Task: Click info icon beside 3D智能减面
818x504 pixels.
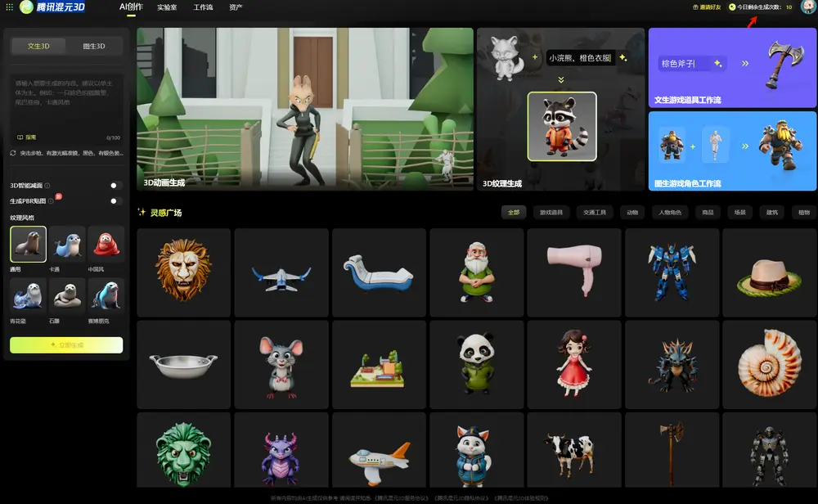Action: 47,186
